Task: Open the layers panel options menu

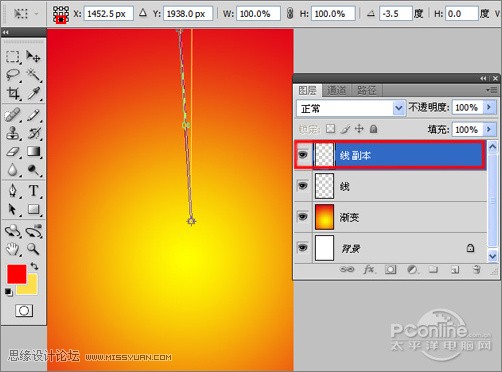Action: pyautogui.click(x=492, y=90)
